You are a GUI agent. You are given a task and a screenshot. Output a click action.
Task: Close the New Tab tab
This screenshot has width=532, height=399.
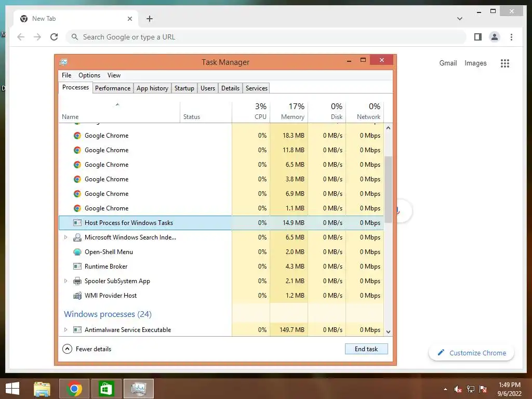click(x=129, y=19)
